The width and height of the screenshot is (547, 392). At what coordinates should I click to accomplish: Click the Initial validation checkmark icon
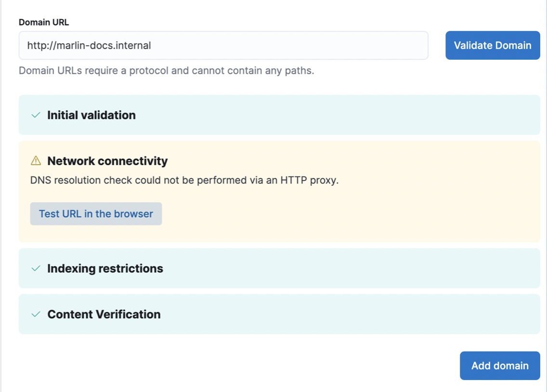[x=35, y=115]
